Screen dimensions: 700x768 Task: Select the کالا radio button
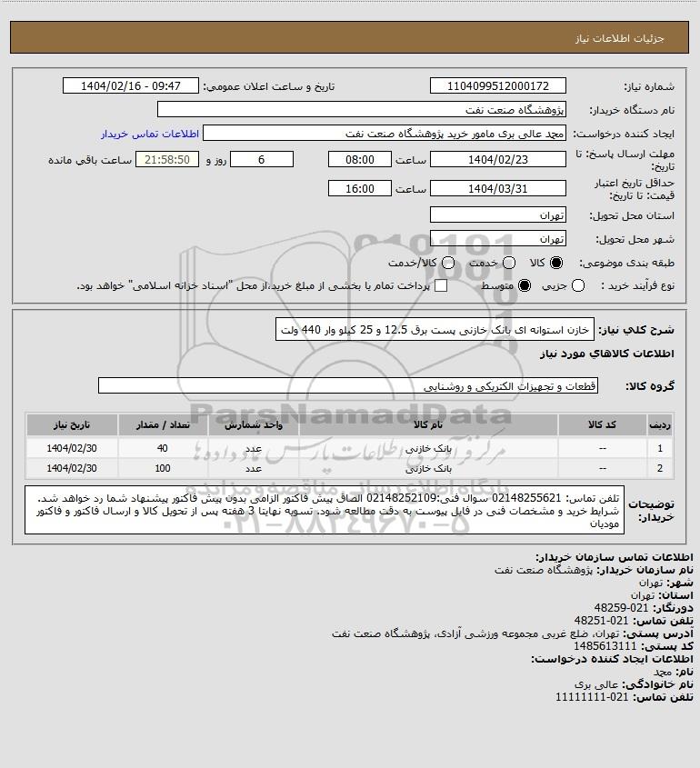coord(556,263)
